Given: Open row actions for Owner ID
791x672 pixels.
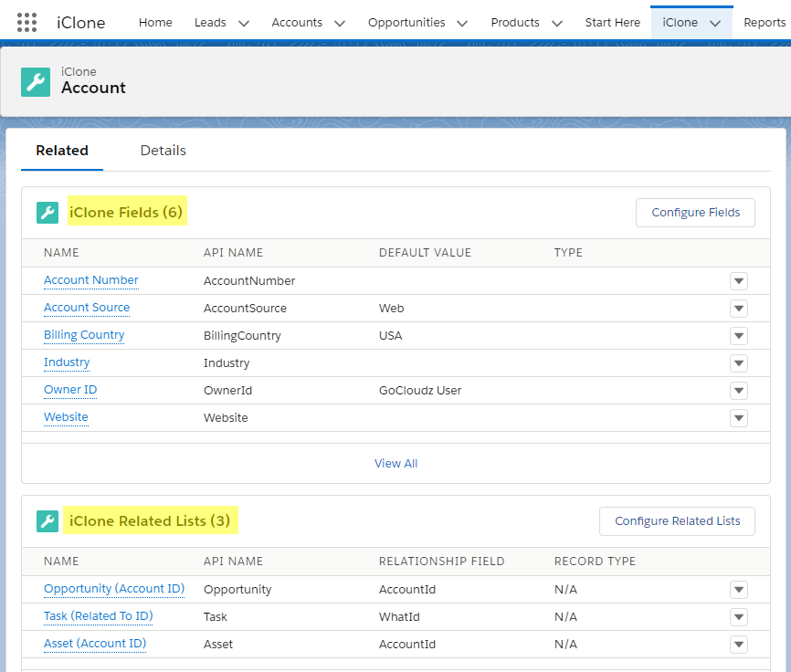Looking at the screenshot, I should click(x=739, y=390).
